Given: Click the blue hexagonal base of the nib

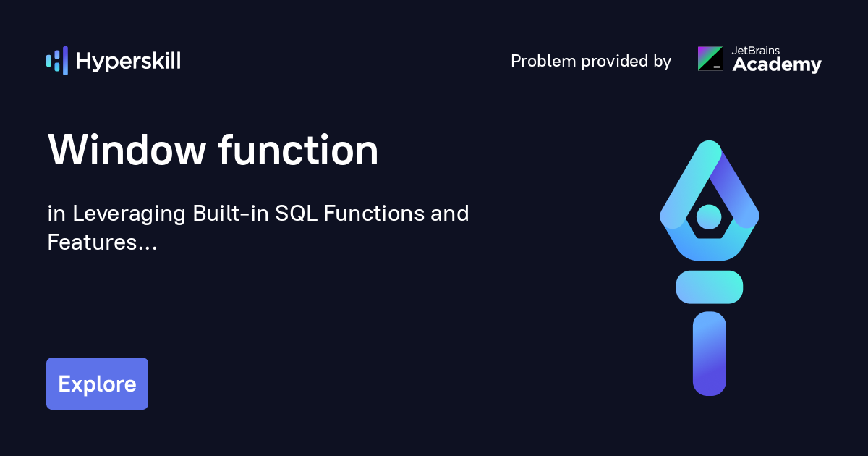Looking at the screenshot, I should [x=709, y=246].
